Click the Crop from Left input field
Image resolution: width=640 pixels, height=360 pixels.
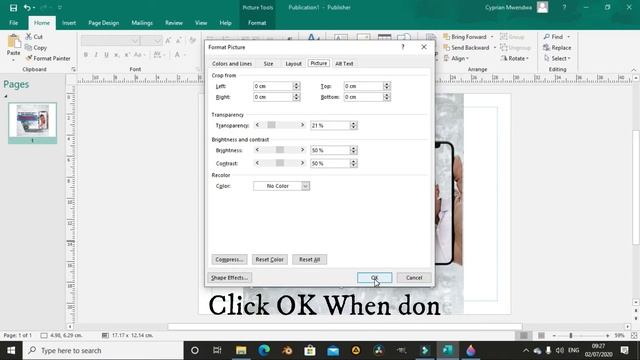coord(273,86)
